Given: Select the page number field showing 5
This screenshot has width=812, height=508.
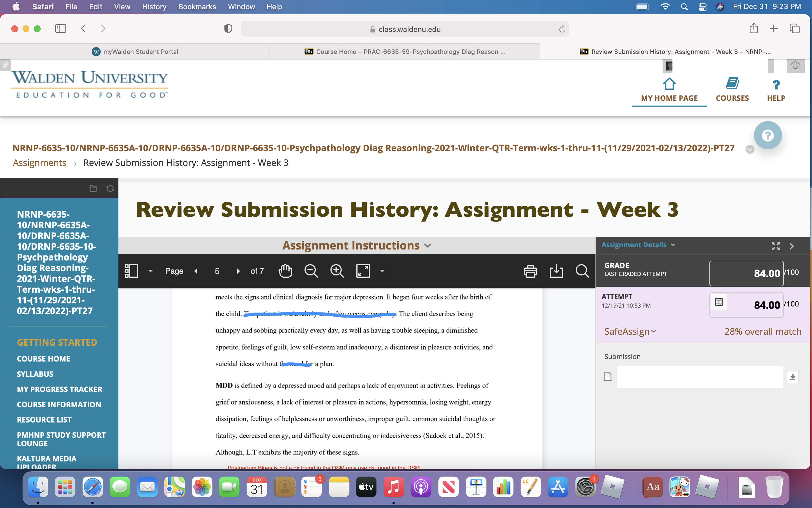Looking at the screenshot, I should click(217, 271).
